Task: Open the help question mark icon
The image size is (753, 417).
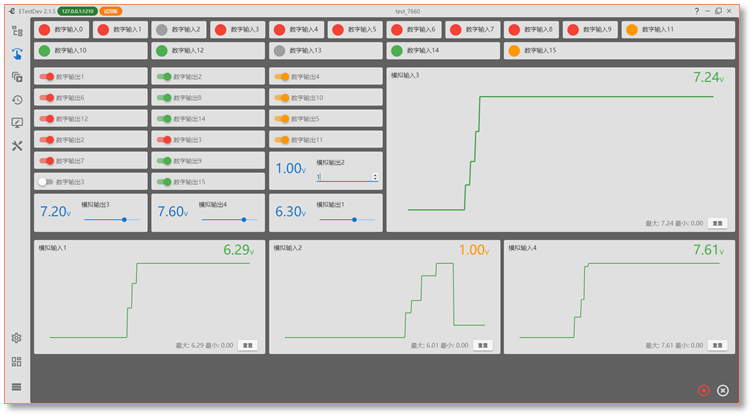Action: (697, 11)
